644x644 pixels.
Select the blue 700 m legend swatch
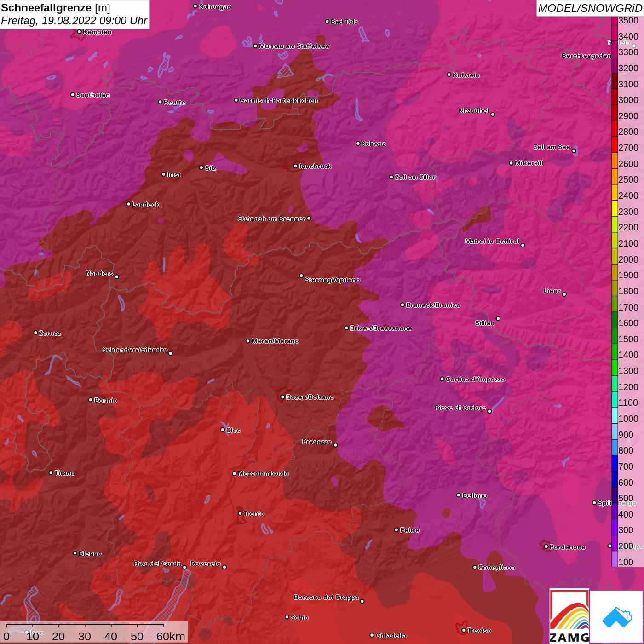615,463
